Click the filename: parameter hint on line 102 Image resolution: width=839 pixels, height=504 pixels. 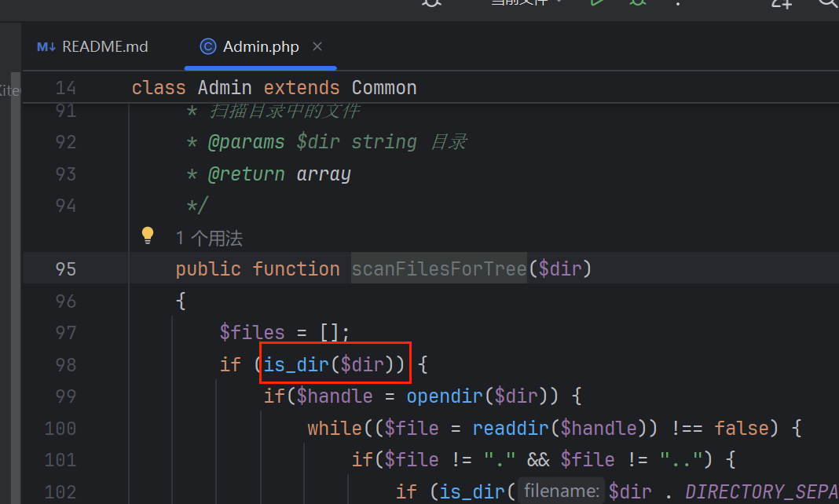[x=561, y=492]
